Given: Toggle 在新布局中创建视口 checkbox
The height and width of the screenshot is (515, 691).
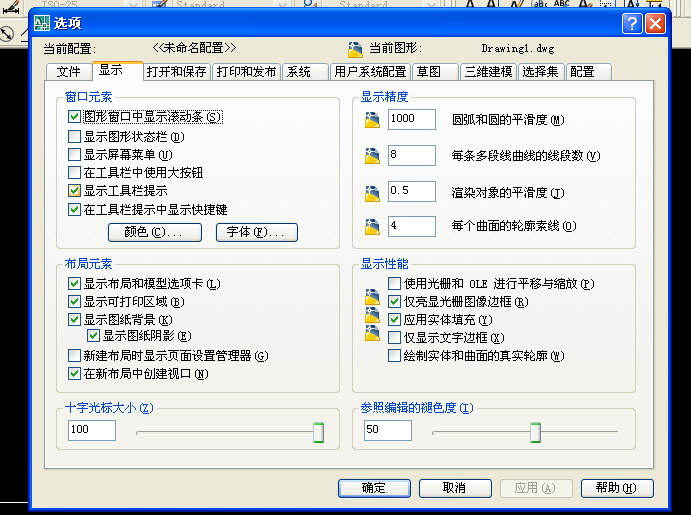Looking at the screenshot, I should pyautogui.click(x=74, y=374).
